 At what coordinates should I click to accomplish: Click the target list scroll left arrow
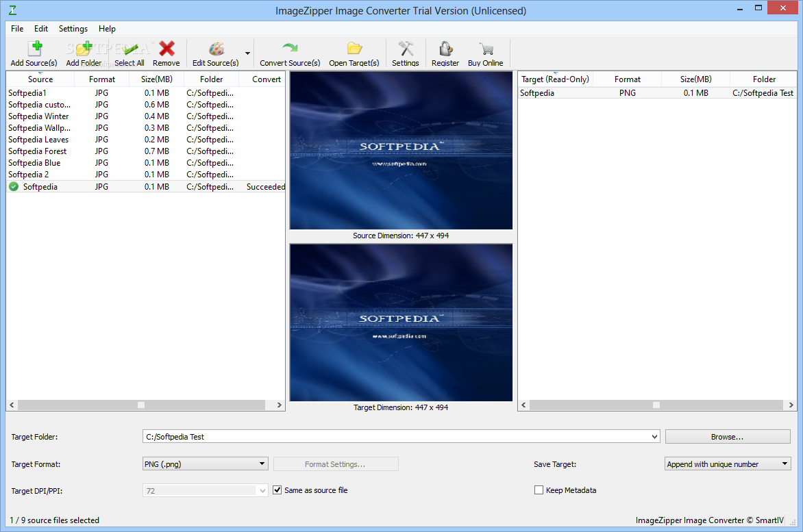click(x=523, y=405)
